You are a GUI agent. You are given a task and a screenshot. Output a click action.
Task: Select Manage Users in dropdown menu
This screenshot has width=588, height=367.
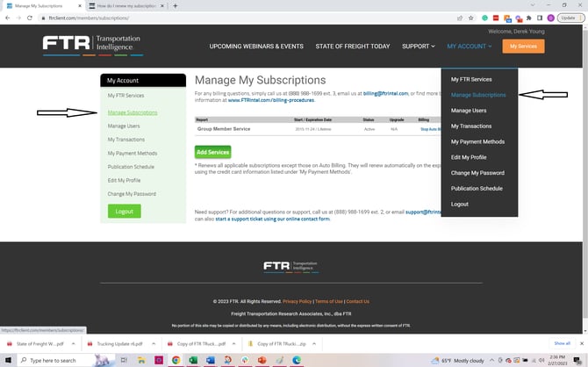coord(469,111)
